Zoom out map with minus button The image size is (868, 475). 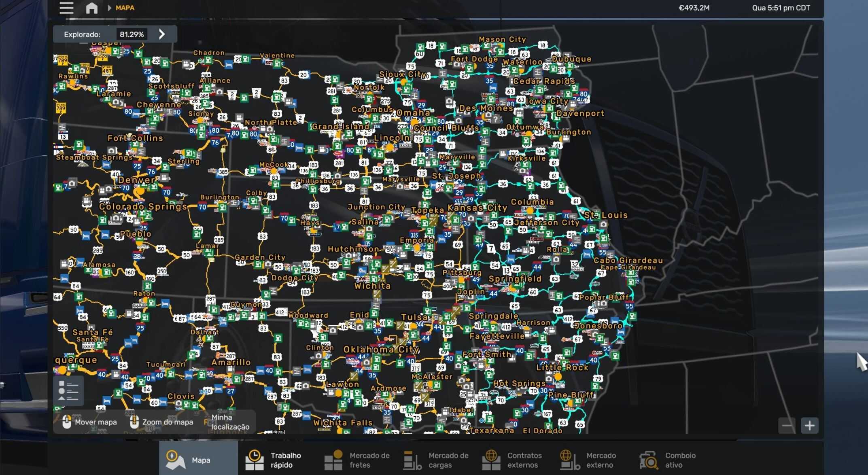[x=787, y=425]
